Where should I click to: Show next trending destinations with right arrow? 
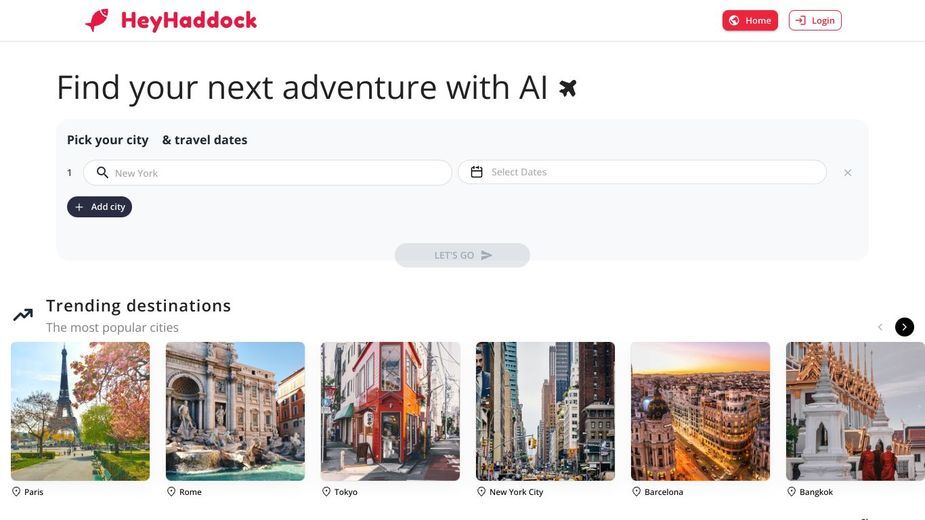coord(904,327)
